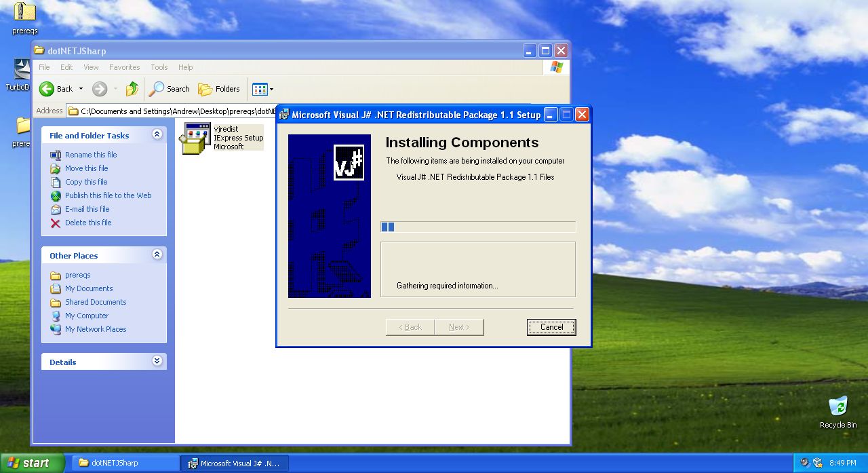Click the first system tray icon
This screenshot has height=473, width=868.
pos(804,463)
